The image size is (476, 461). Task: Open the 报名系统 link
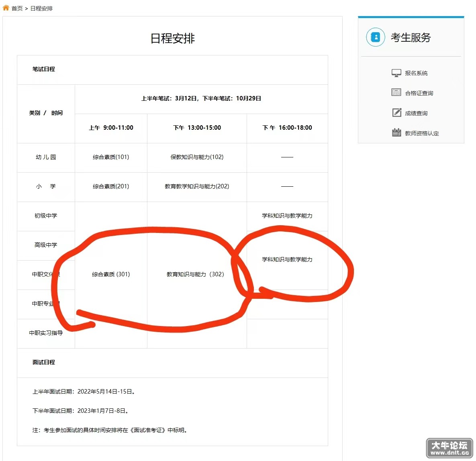416,73
